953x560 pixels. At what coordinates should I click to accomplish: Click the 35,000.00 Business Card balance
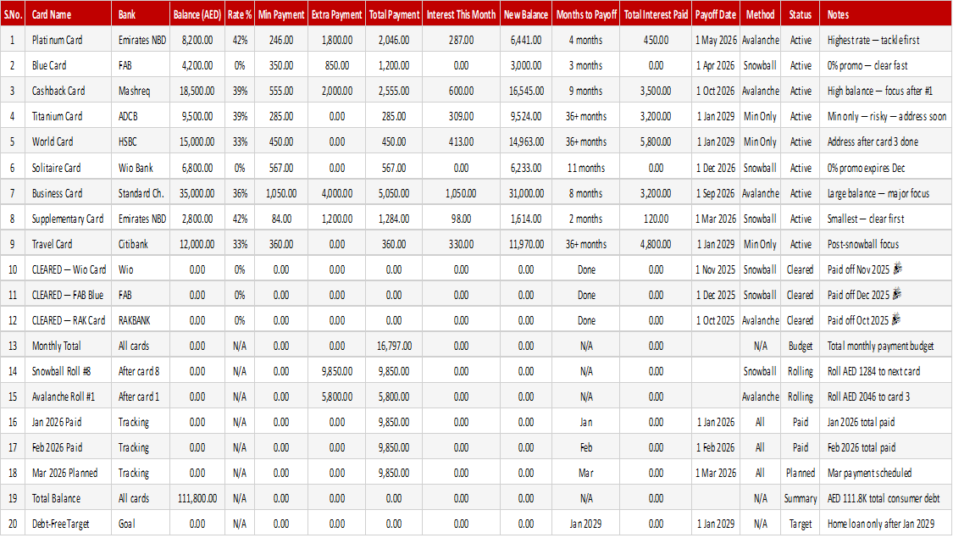(197, 193)
